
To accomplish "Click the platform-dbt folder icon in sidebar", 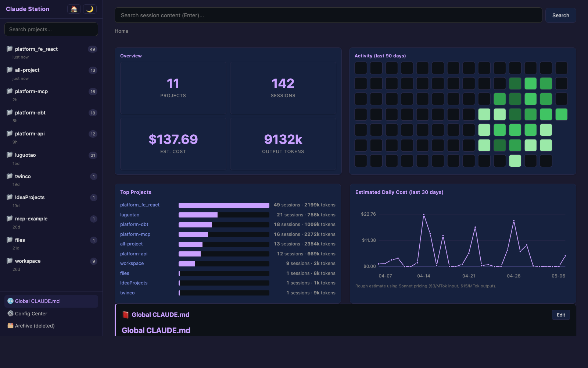I will click(x=10, y=112).
